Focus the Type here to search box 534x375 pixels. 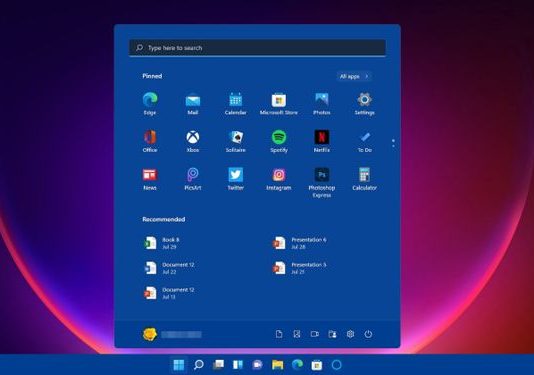point(257,48)
